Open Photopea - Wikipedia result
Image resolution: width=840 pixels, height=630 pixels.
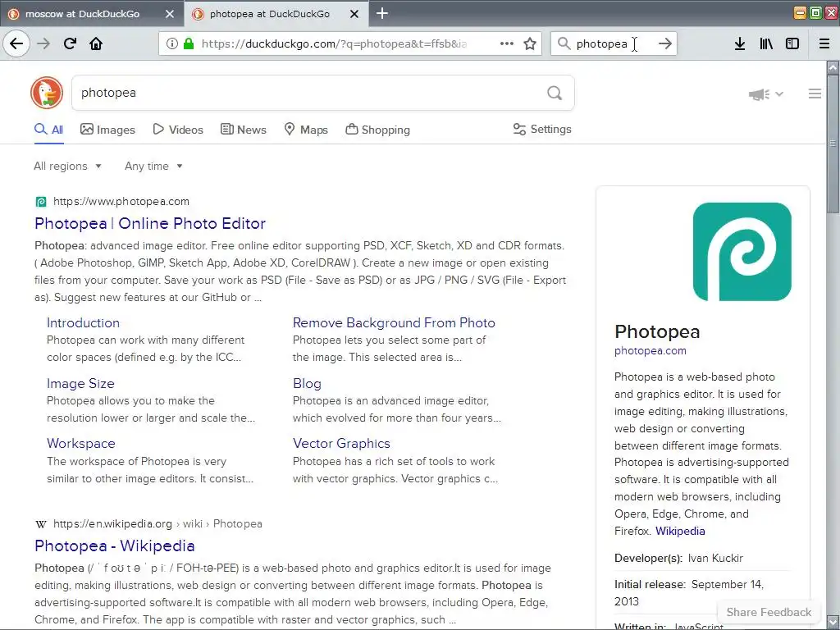[x=115, y=546]
